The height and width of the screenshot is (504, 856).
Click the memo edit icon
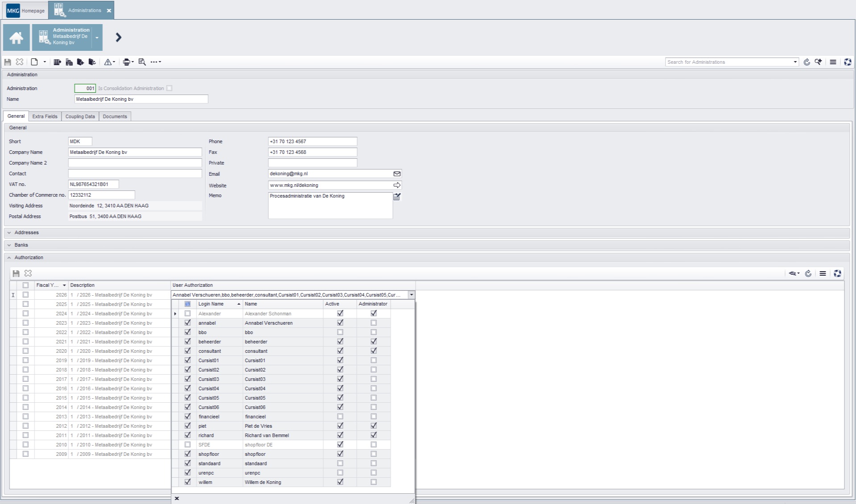tap(397, 197)
